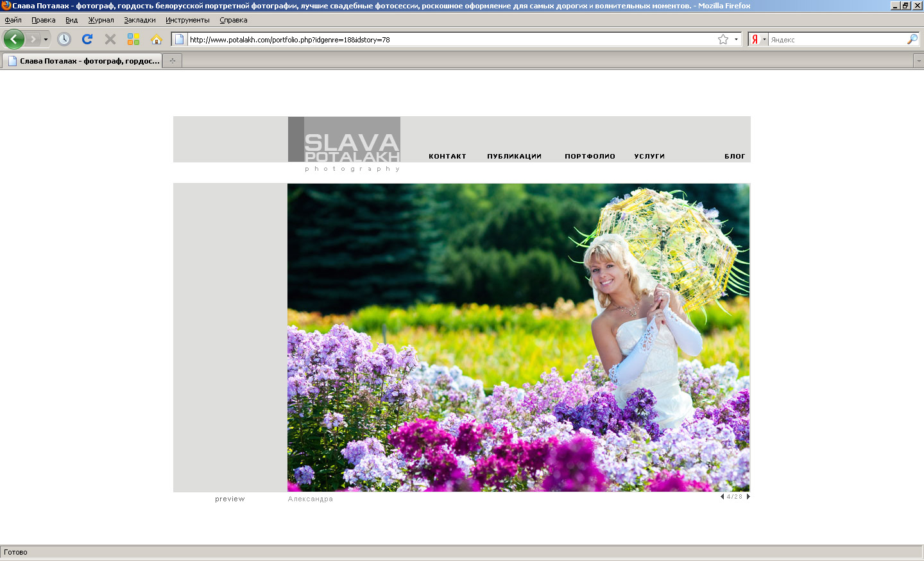This screenshot has height=561, width=924.
Task: Bookmark this page with the star icon
Action: [x=723, y=39]
